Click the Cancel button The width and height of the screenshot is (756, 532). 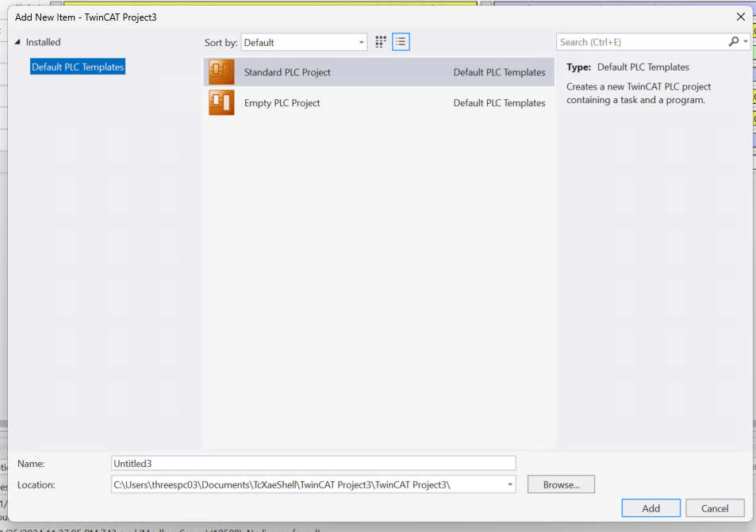coord(715,508)
